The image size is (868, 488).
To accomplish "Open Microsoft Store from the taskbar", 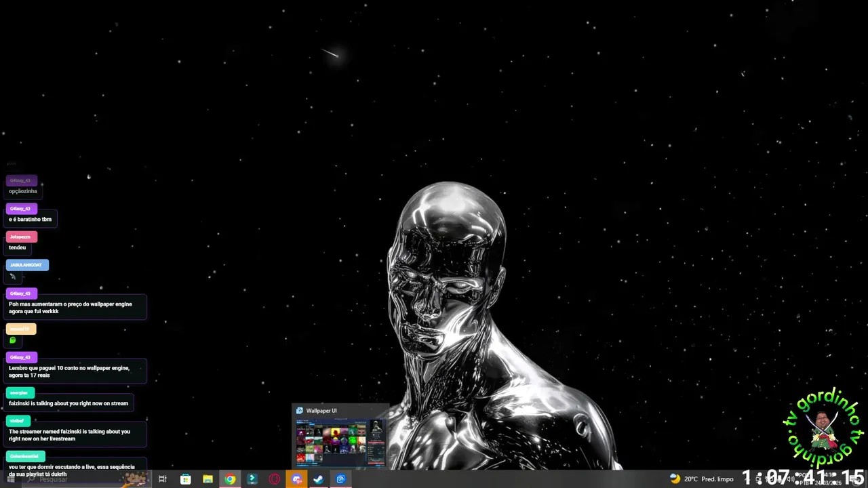I will pyautogui.click(x=185, y=479).
